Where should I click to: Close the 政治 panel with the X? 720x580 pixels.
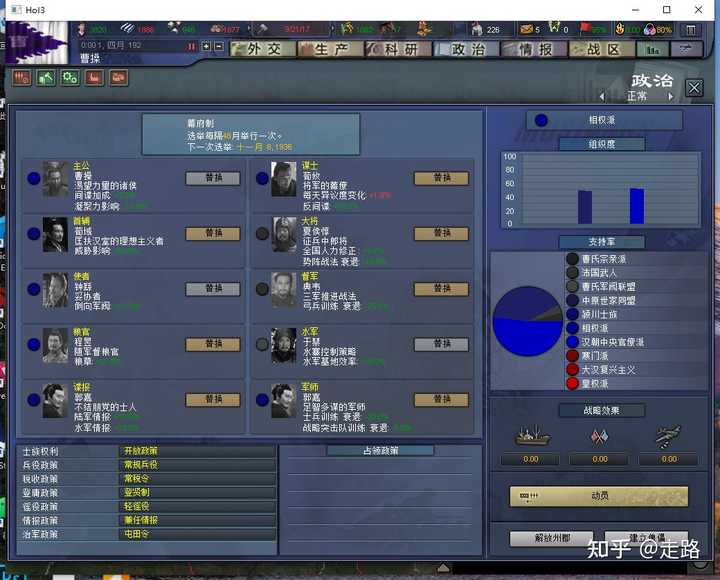click(694, 88)
